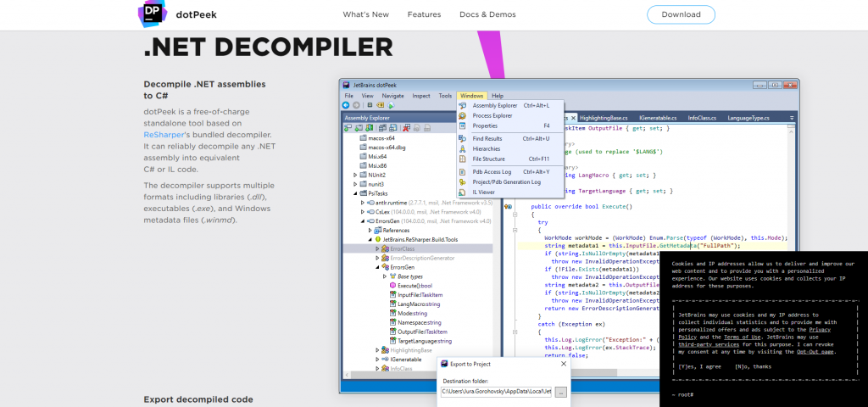The width and height of the screenshot is (868, 407).
Task: Follow the ReSharper link
Action: point(167,134)
